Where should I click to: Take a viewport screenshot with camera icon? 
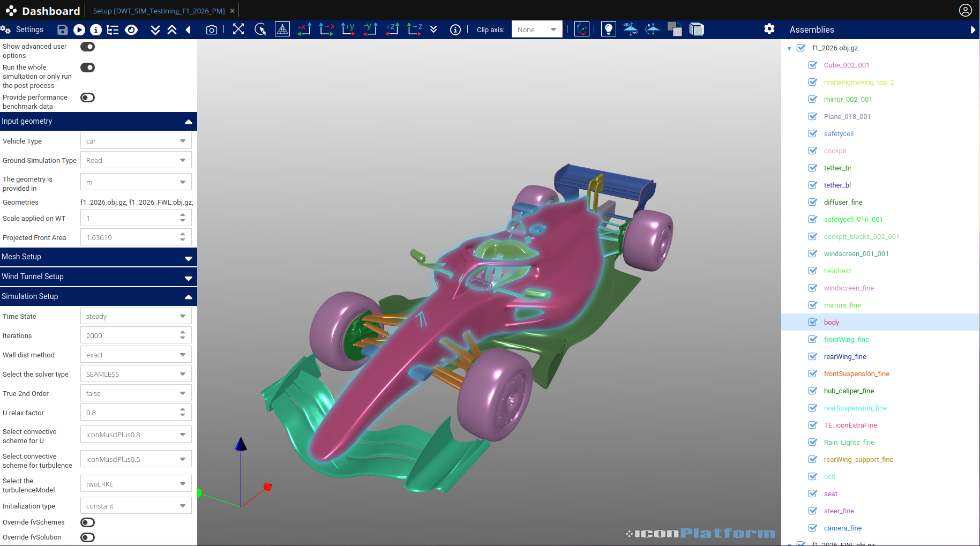coord(212,30)
